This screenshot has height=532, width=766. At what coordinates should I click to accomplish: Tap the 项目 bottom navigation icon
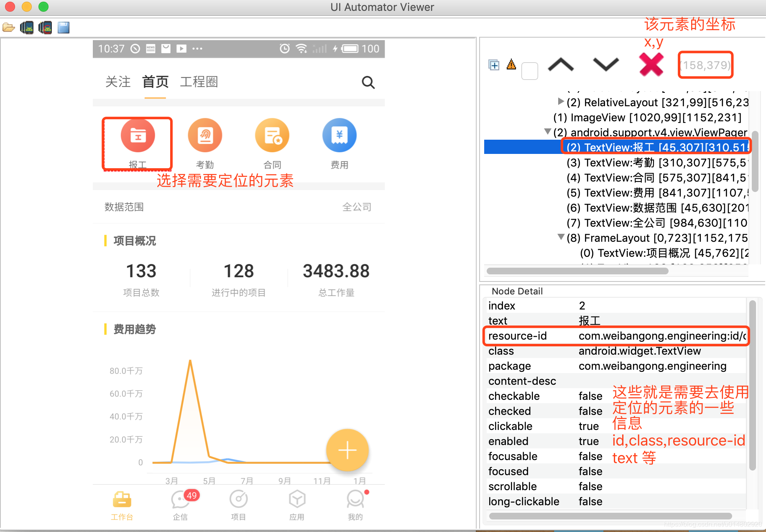239,499
